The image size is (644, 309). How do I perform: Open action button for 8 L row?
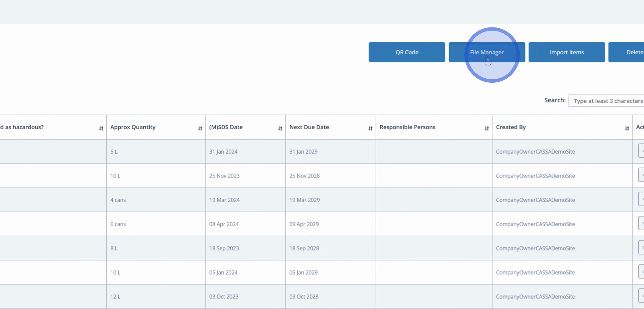(x=641, y=248)
